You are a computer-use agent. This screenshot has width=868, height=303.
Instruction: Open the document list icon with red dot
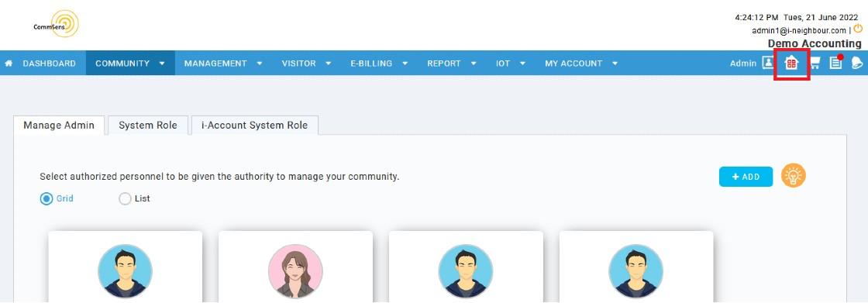(836, 63)
